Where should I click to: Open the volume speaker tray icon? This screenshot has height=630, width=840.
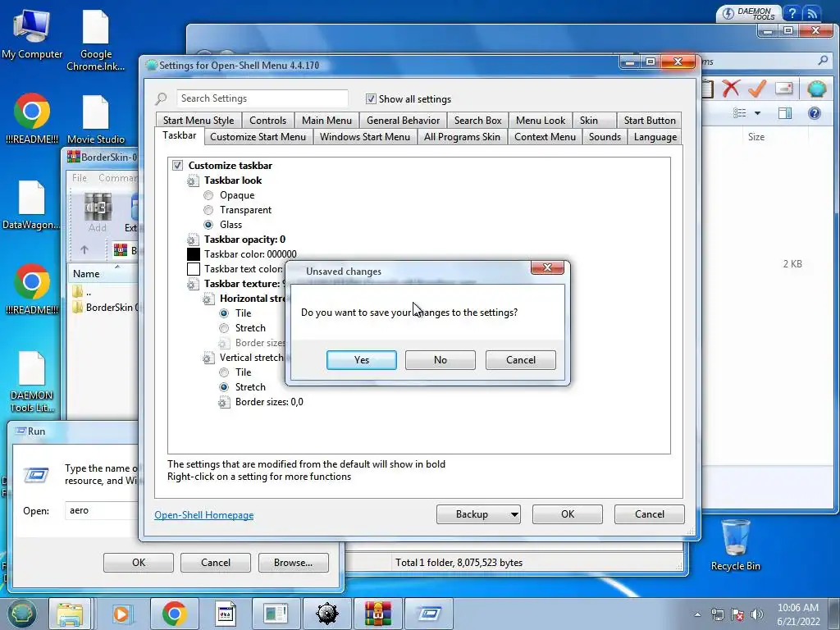757,614
